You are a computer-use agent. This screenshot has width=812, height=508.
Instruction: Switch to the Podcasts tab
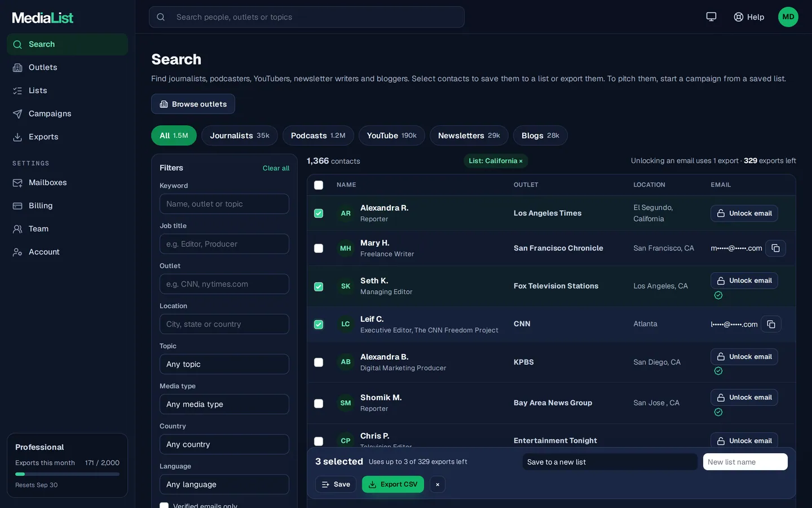318,135
